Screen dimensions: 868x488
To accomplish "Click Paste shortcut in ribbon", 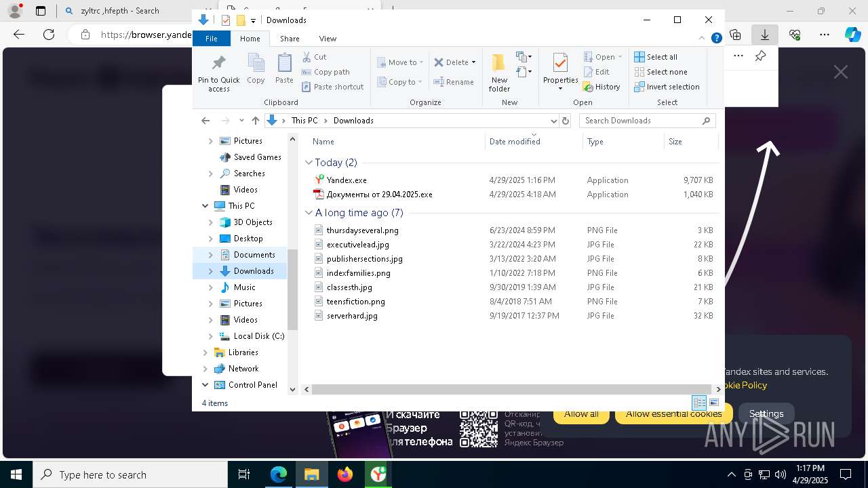I will [x=332, y=87].
